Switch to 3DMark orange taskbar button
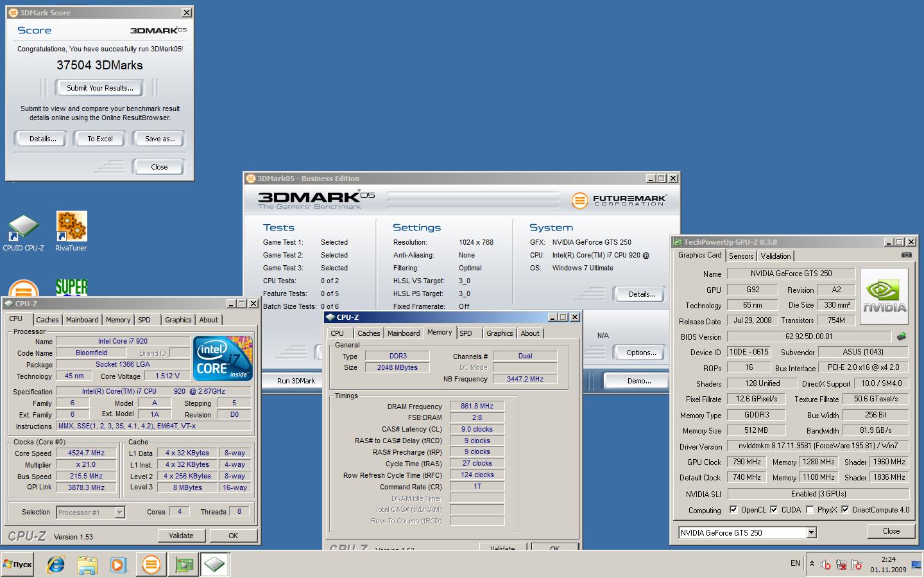924x578 pixels. coord(151,565)
